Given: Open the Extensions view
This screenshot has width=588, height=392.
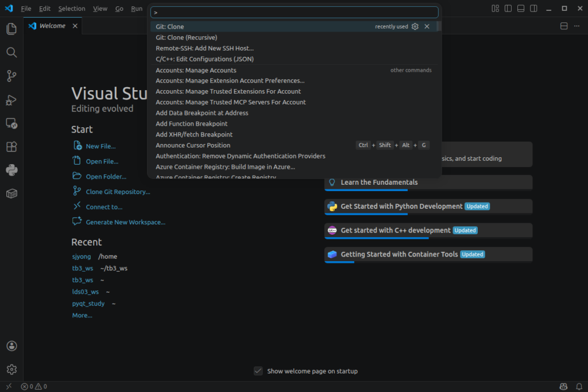Looking at the screenshot, I should pos(11,146).
